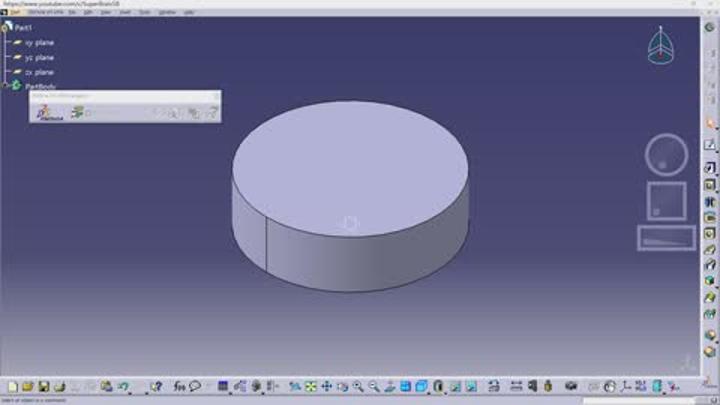Fit All In the view
Image resolution: width=720 pixels, height=405 pixels.
(311, 387)
